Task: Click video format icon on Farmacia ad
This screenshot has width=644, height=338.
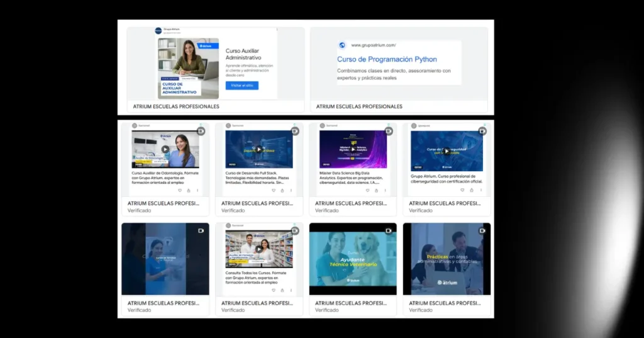Action: pyautogui.click(x=295, y=231)
